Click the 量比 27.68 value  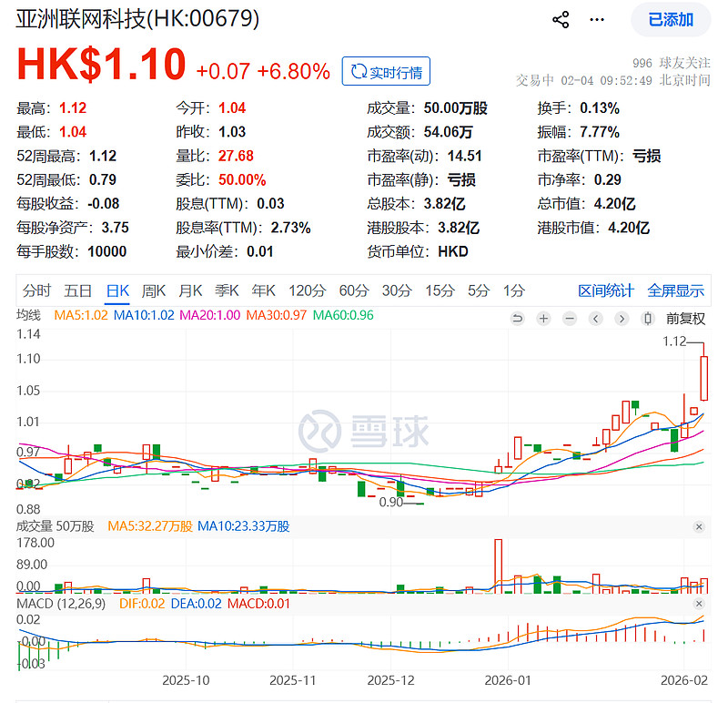236,156
